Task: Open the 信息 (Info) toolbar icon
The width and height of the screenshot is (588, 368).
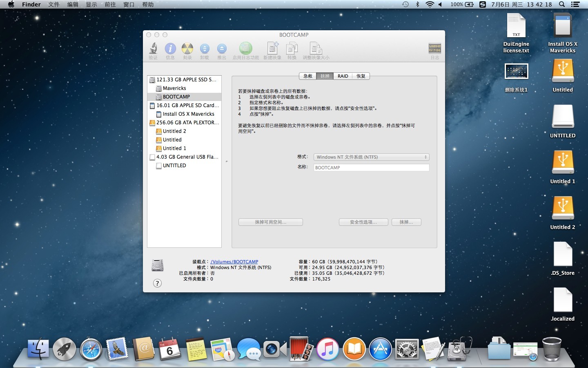Action: [170, 49]
